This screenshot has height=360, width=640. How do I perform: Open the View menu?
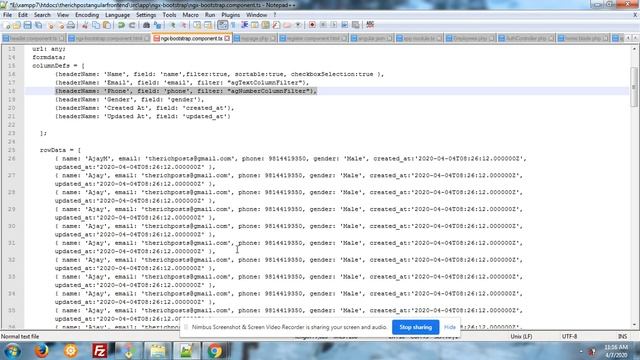tap(63, 15)
